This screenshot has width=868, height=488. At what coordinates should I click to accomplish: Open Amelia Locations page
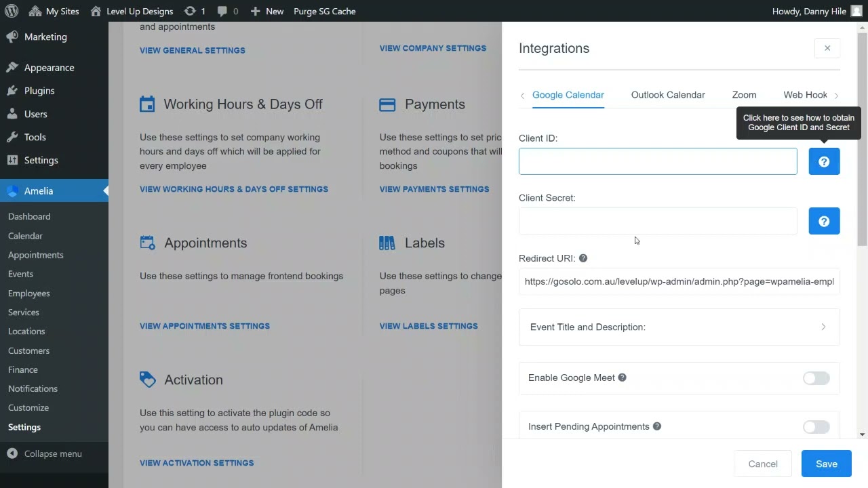[x=26, y=331]
